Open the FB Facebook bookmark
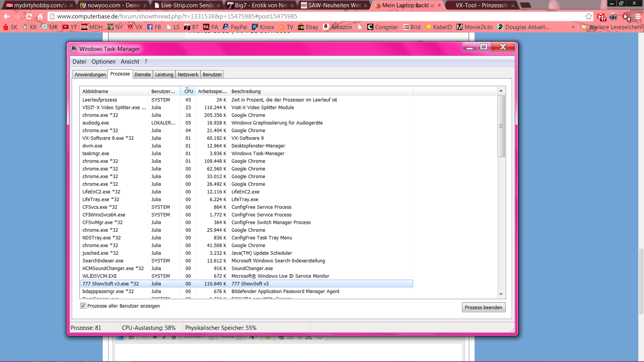Screen dimensions: 644x362 coord(154,27)
